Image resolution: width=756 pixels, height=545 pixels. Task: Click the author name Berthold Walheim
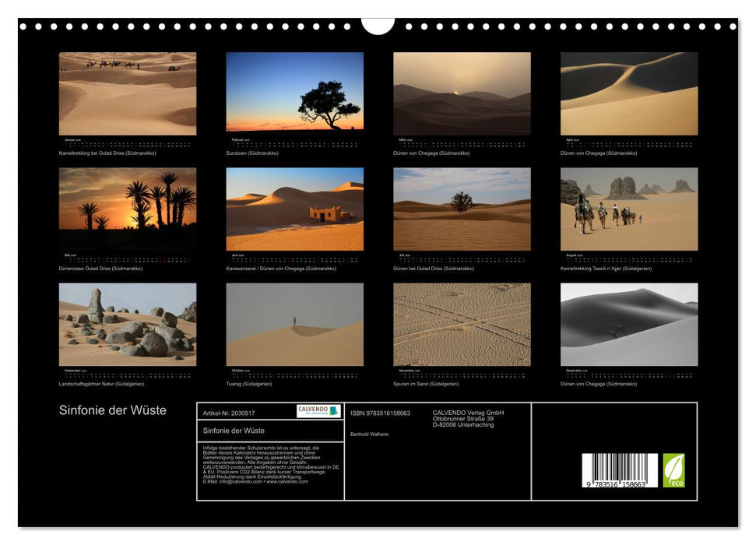369,434
